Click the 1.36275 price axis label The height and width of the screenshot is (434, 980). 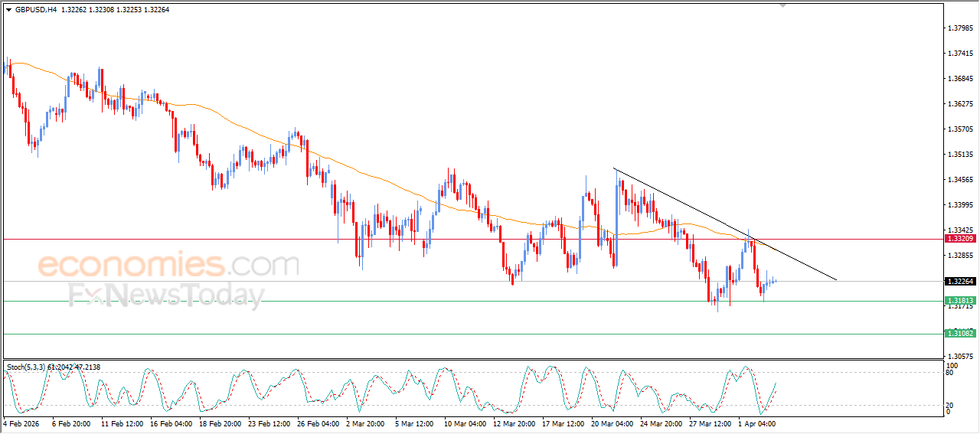961,104
